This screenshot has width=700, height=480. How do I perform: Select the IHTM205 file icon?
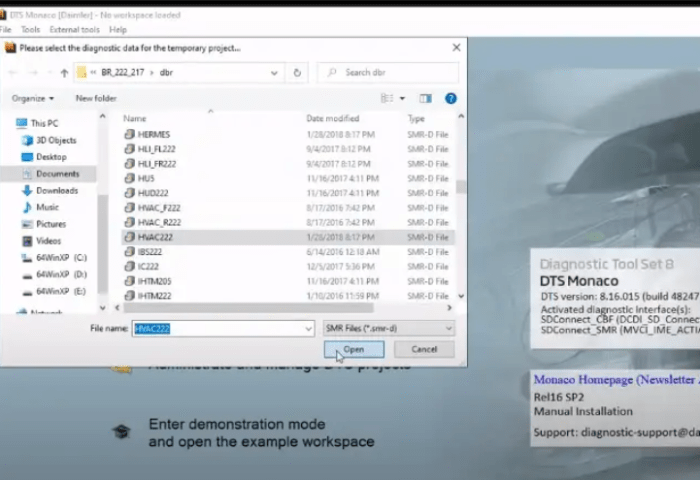[129, 281]
